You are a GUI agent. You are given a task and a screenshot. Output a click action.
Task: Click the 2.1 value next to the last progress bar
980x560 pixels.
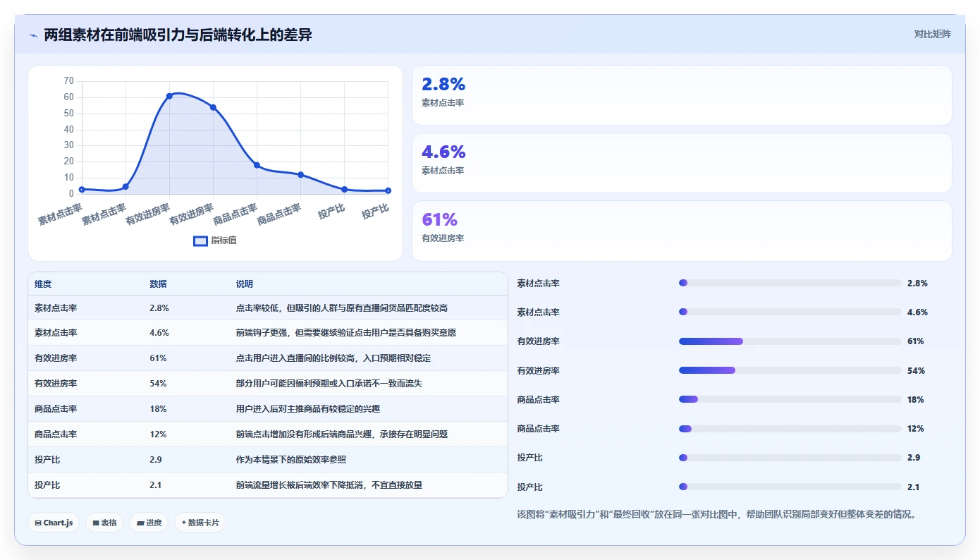[914, 487]
